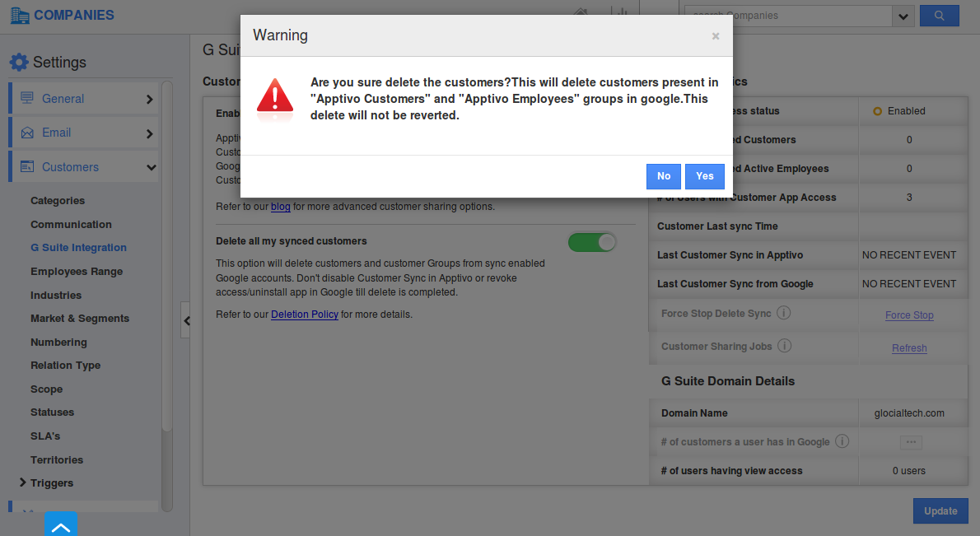Open Numbering settings
Image resolution: width=980 pixels, height=536 pixels.
pyautogui.click(x=58, y=342)
